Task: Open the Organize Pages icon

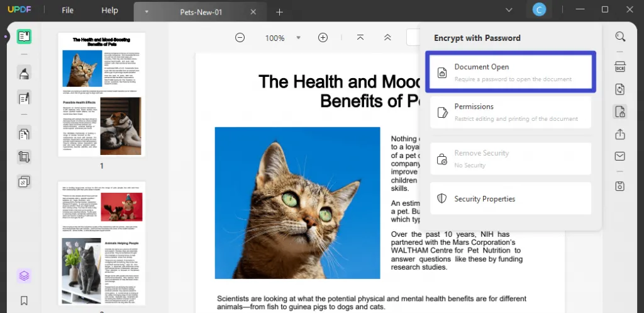Action: coord(24,134)
